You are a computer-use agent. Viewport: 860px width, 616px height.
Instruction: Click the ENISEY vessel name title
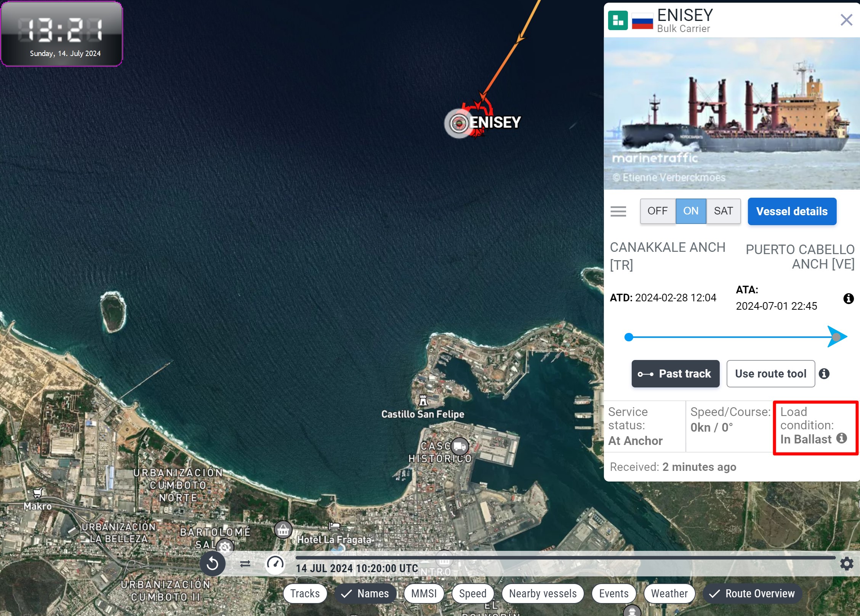[685, 15]
